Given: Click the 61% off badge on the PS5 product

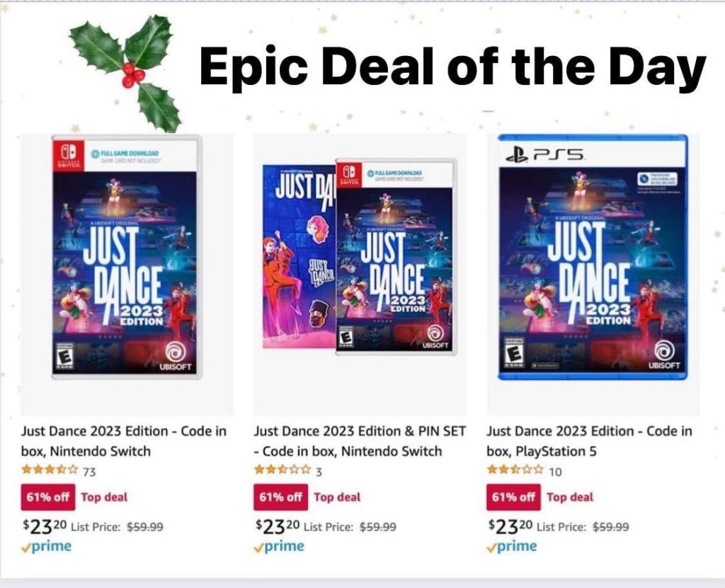Looking at the screenshot, I should 513,497.
